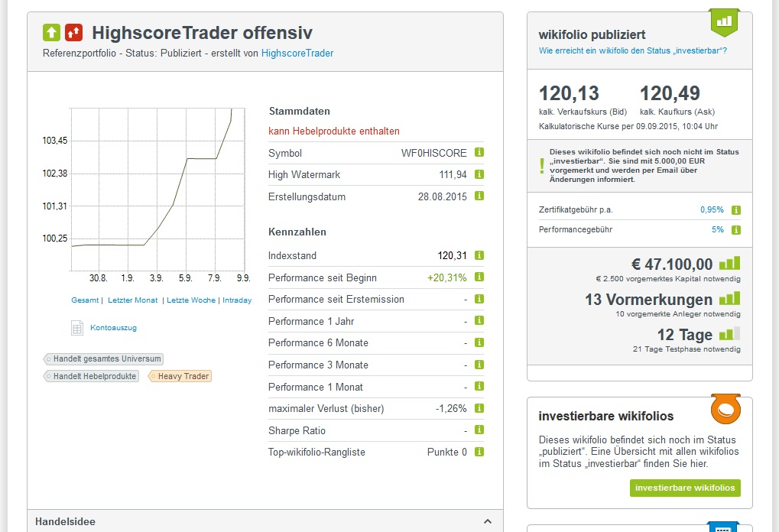The image size is (779, 532).
Task: Open info icon for Performance seit Beginn
Action: click(479, 277)
